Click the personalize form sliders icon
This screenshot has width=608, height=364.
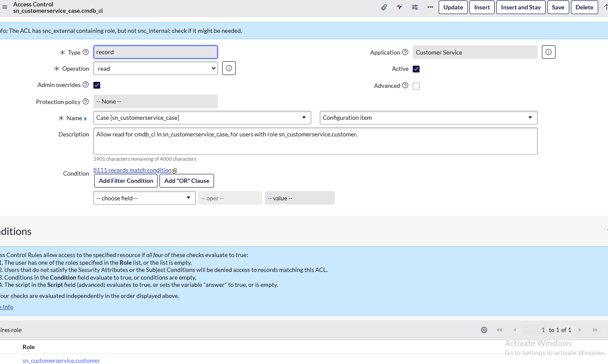pyautogui.click(x=415, y=7)
